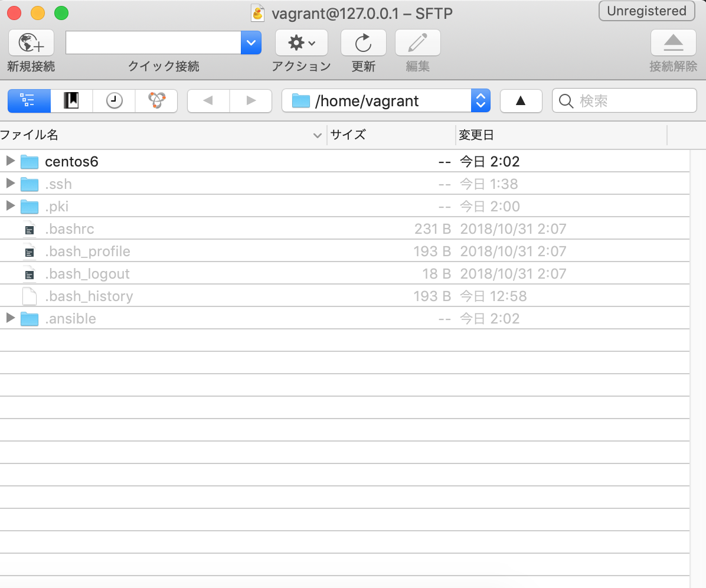Open the Bonjour view icon

(x=156, y=101)
